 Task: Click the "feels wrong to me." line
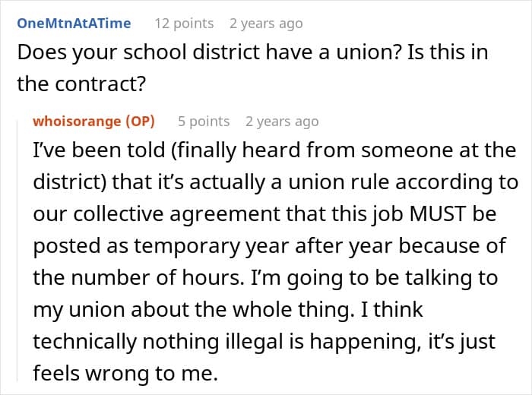click(125, 373)
